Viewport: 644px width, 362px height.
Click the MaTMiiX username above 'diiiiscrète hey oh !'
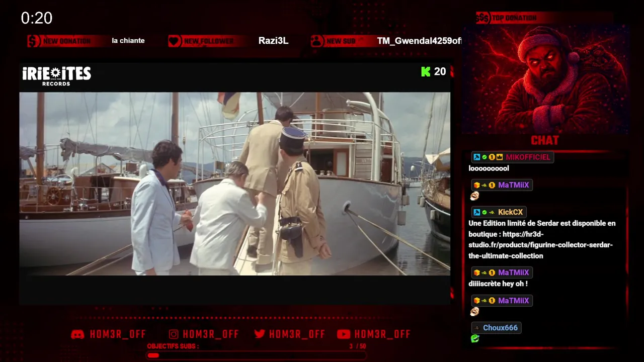coord(513,273)
